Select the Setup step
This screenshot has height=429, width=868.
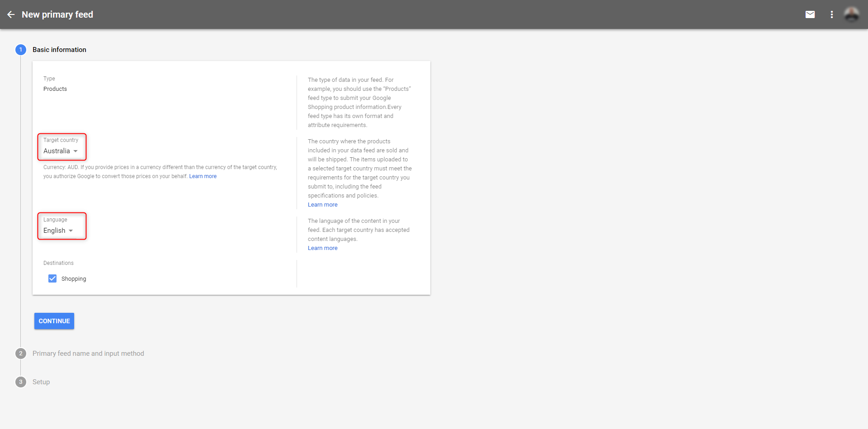pos(41,382)
